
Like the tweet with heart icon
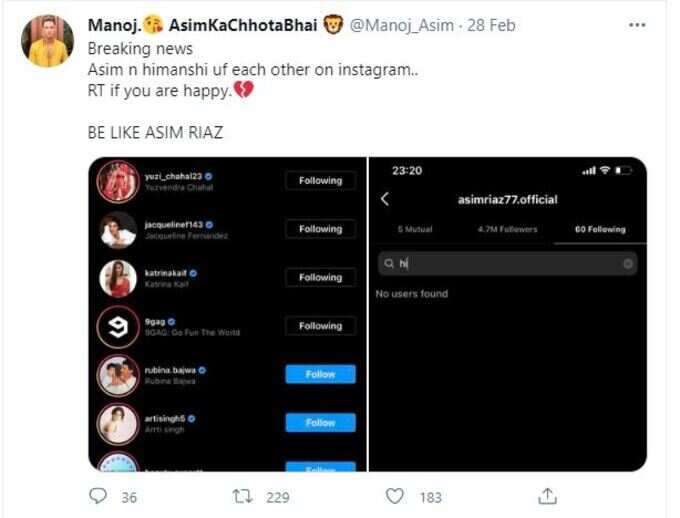pos(395,496)
